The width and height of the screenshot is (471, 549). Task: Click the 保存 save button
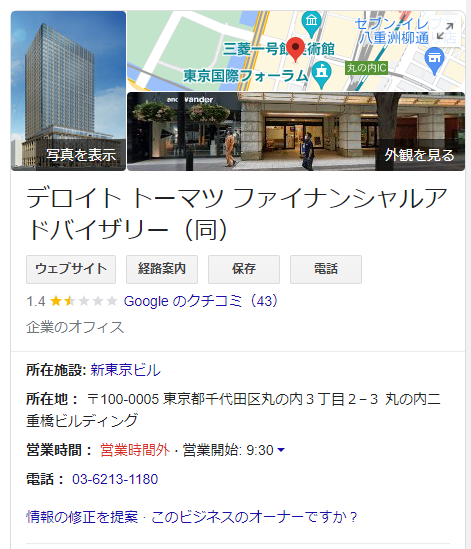(244, 269)
